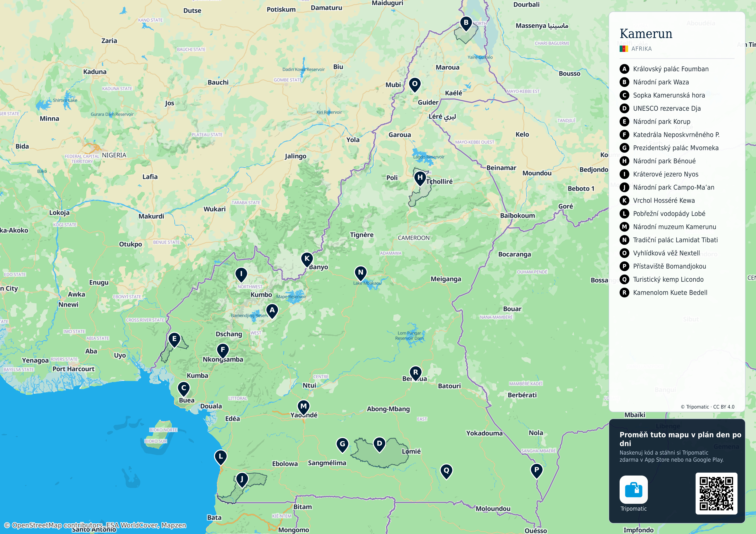The width and height of the screenshot is (756, 534).
Task: Click map pin M at Yaoundé
Action: click(x=303, y=408)
